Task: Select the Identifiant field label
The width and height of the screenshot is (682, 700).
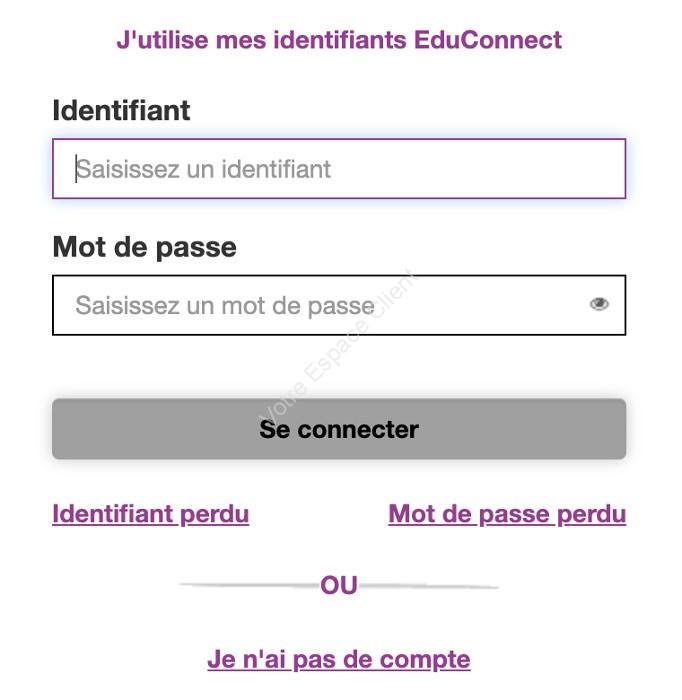Action: point(121,110)
